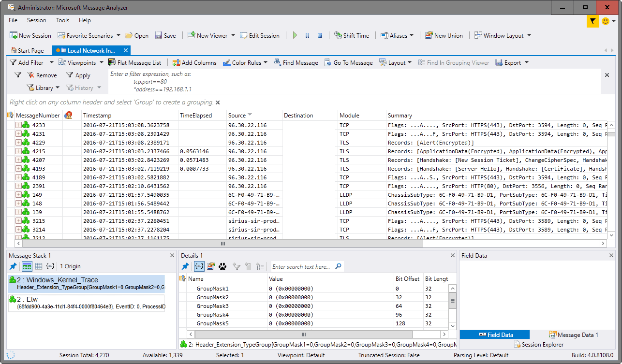Switch to the Message Data 1 tab
This screenshot has width=622, height=364.
tap(574, 335)
